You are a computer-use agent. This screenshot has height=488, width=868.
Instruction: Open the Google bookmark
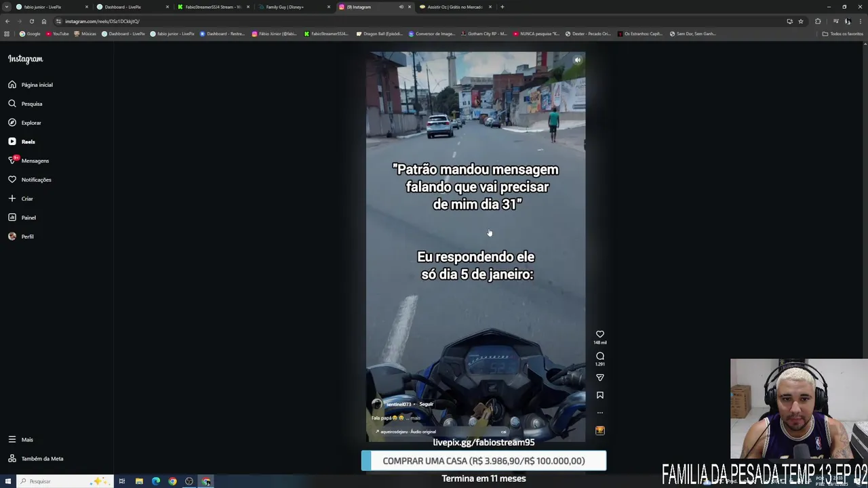(30, 34)
